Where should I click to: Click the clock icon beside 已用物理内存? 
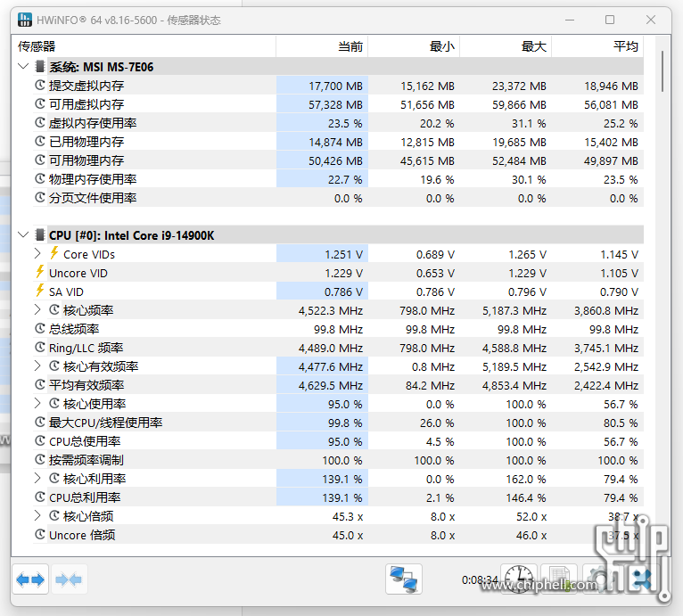pyautogui.click(x=39, y=141)
